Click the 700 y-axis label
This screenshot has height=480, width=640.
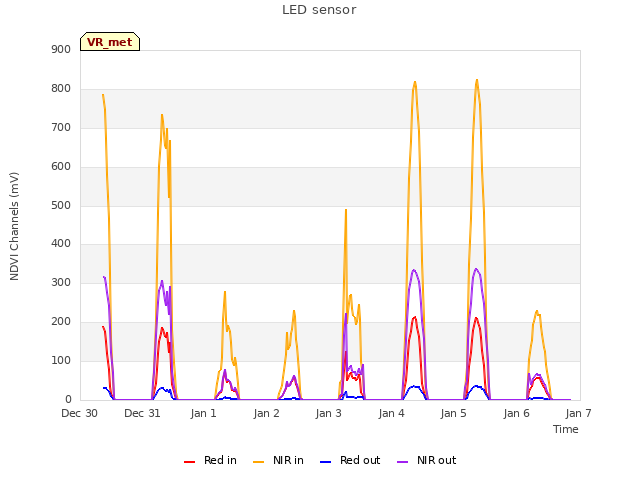[61, 127]
